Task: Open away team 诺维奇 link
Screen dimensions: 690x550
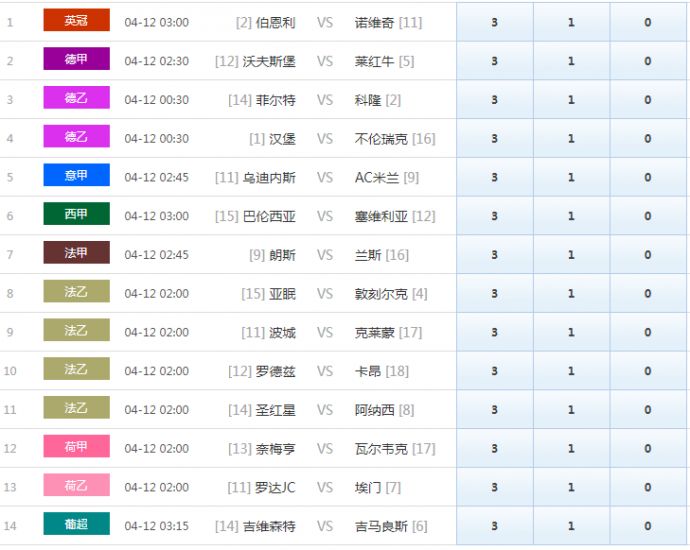Action: [x=374, y=22]
